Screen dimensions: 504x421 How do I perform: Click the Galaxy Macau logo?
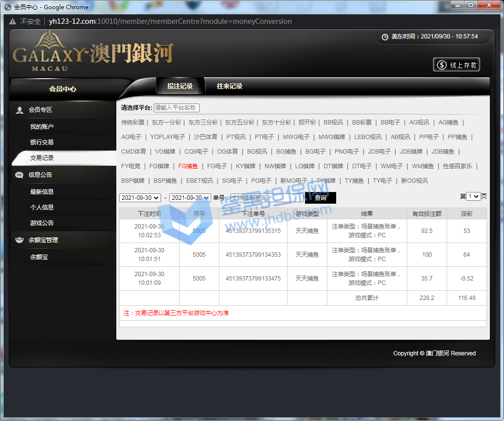pyautogui.click(x=92, y=51)
